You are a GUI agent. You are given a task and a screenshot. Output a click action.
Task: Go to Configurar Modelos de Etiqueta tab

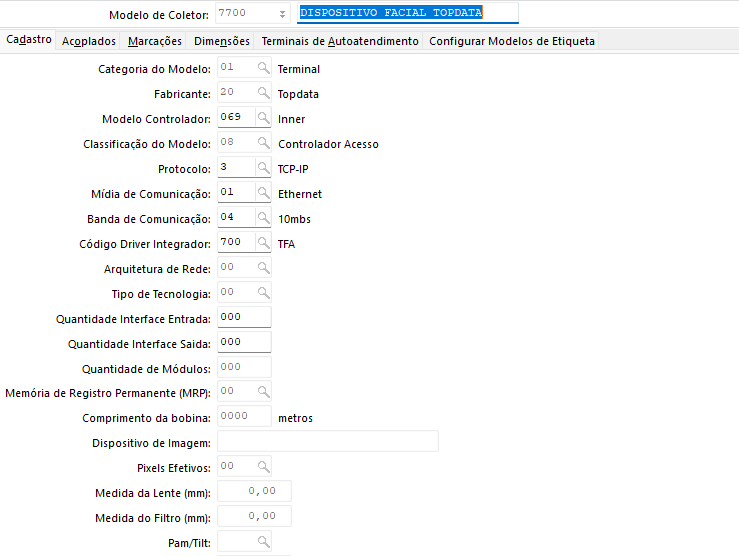(x=512, y=41)
